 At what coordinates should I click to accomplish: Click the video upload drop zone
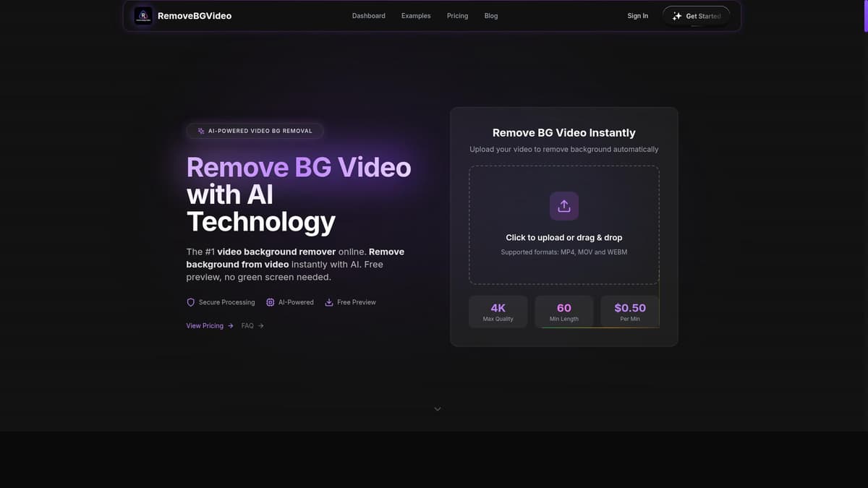(563, 224)
